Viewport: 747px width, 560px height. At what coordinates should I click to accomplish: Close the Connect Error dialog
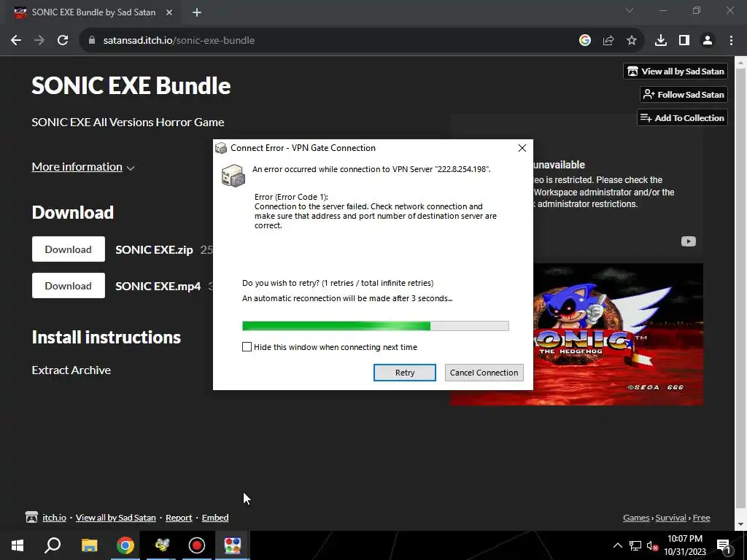[522, 148]
